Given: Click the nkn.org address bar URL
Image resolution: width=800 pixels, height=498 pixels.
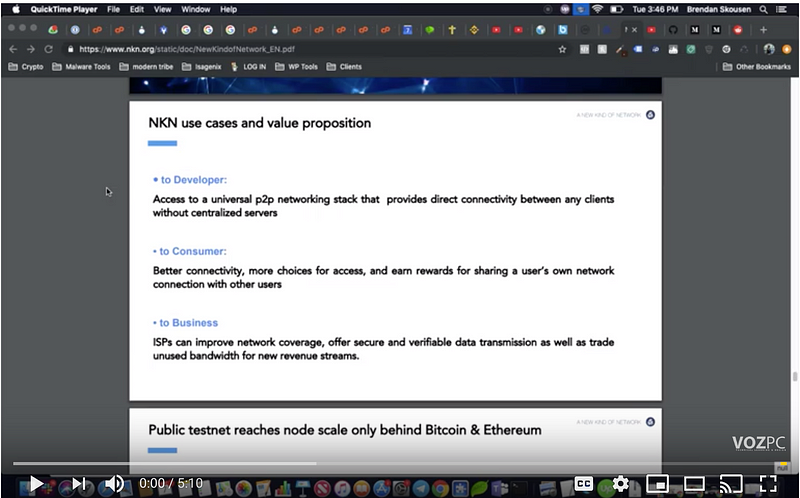Looking at the screenshot, I should point(187,49).
